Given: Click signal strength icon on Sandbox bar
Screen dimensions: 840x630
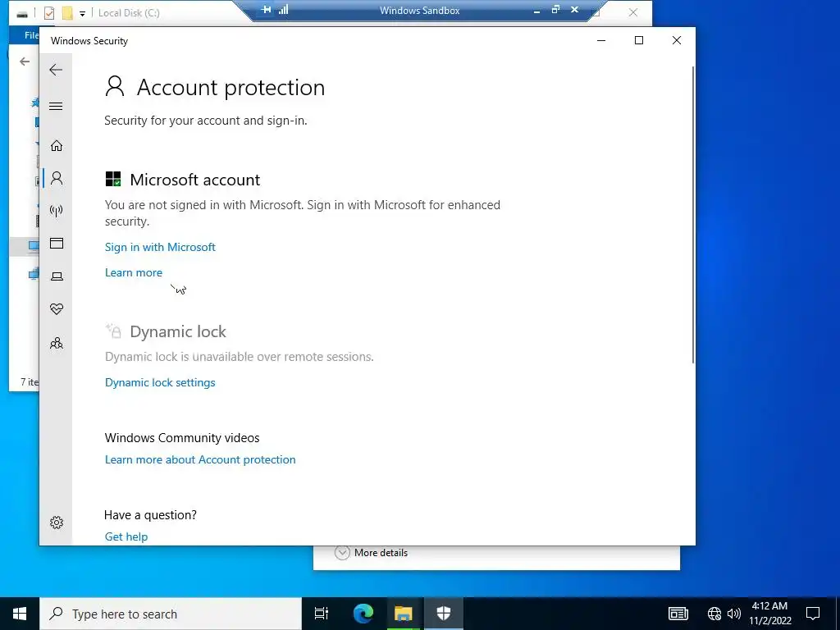Looking at the screenshot, I should (x=283, y=10).
